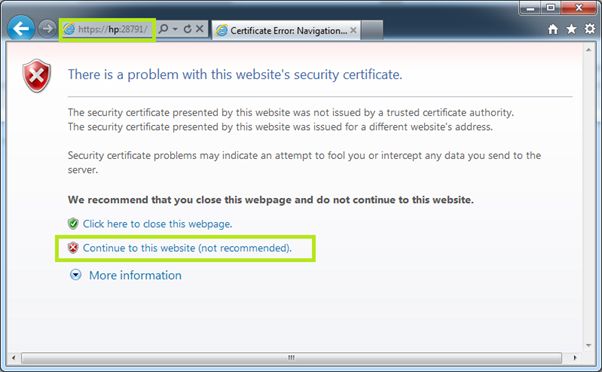Close the Internet Explorer window
602x372 pixels.
[579, 8]
